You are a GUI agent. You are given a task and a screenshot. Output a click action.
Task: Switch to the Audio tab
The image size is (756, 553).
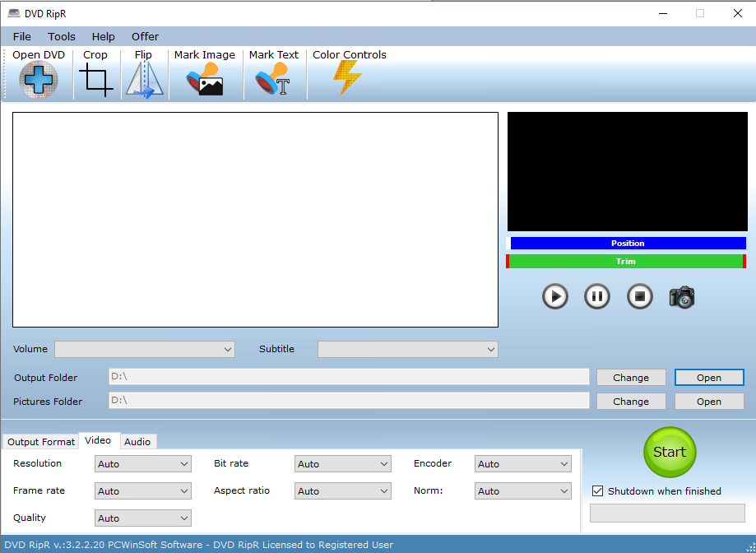tap(137, 442)
